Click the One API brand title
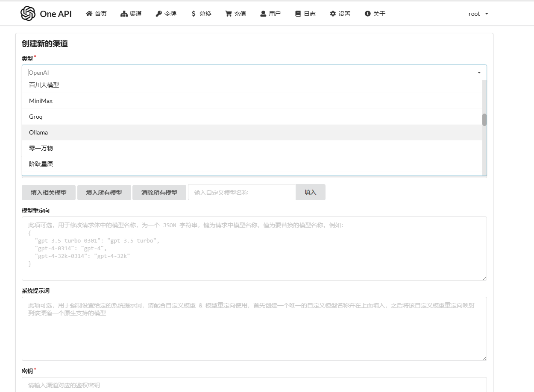Screen dimensions: 534x392 point(56,14)
